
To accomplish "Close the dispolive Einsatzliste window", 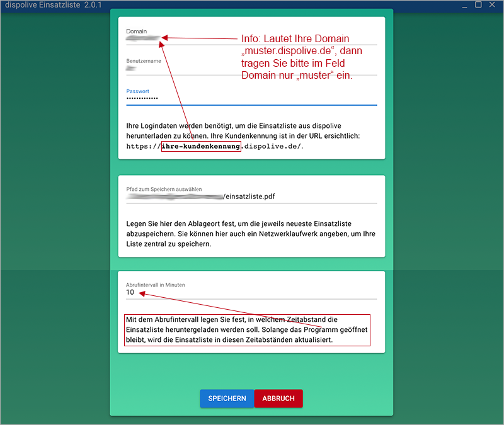I will (x=492, y=5).
